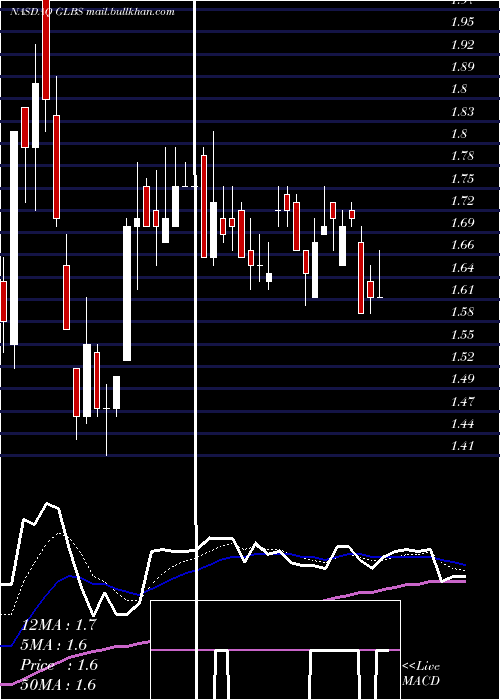Viewport: 500px width, 700px height.
Task: Click the 1.61 price axis label
Action: (x=462, y=290)
